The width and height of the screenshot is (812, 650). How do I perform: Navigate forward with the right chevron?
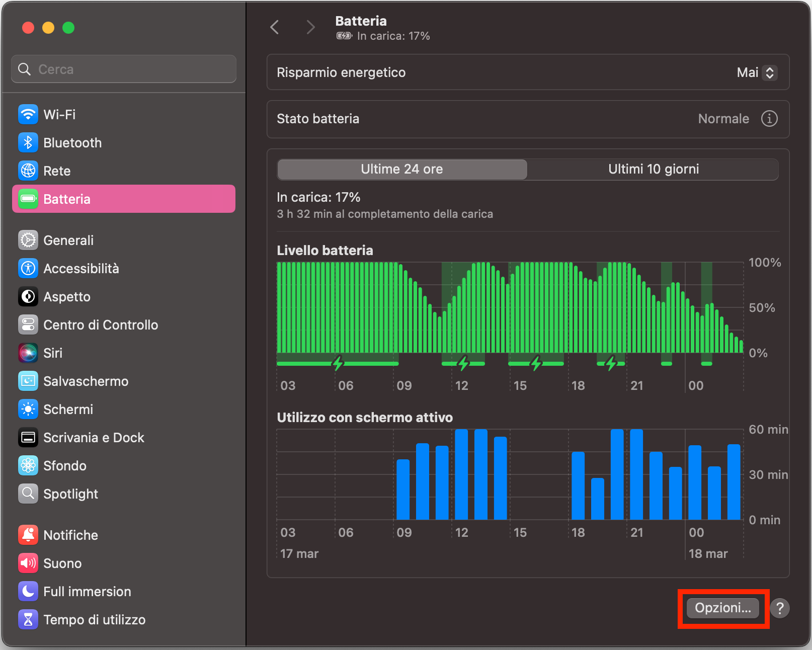310,27
